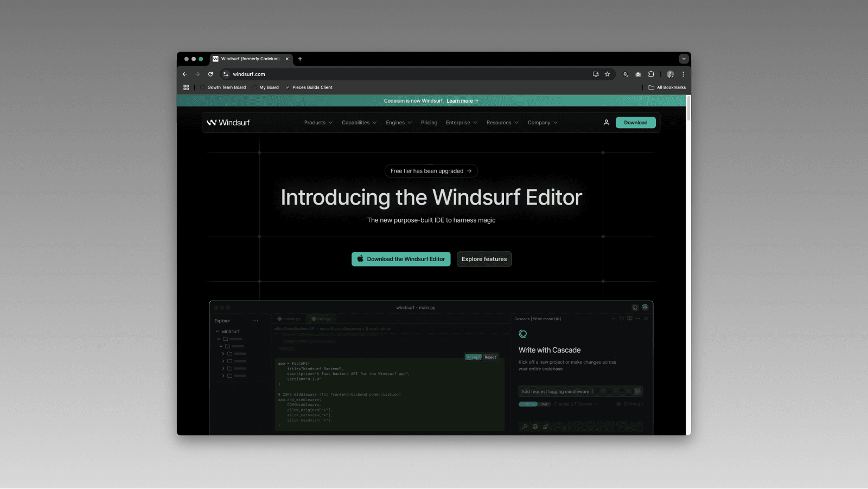Click the Cascade swirl logo icon
Image resolution: width=868 pixels, height=489 pixels.
[x=523, y=334]
